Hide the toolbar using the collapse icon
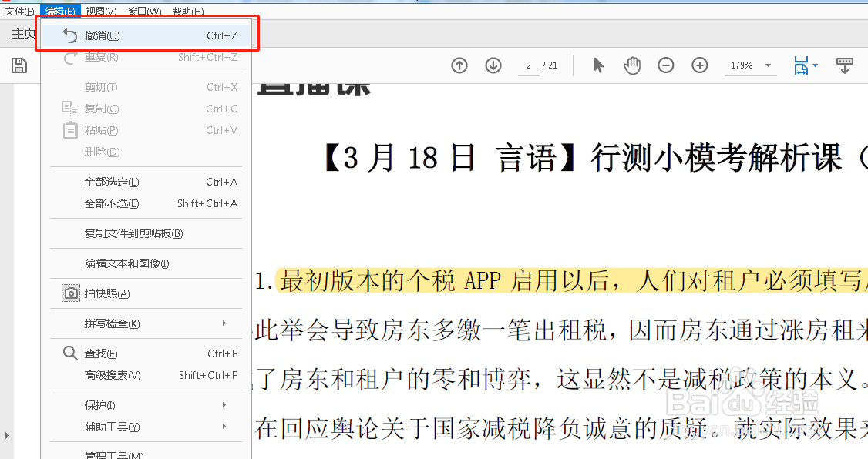This screenshot has height=459, width=868. pos(845,65)
